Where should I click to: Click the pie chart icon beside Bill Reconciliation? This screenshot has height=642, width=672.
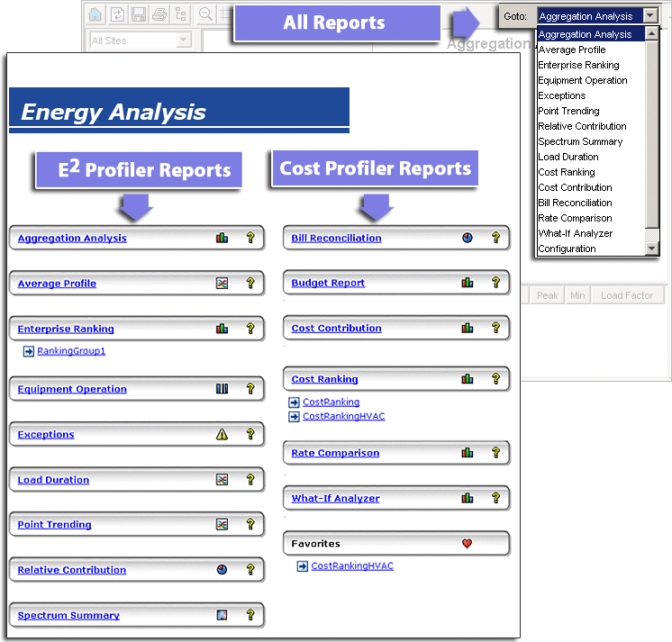(468, 239)
